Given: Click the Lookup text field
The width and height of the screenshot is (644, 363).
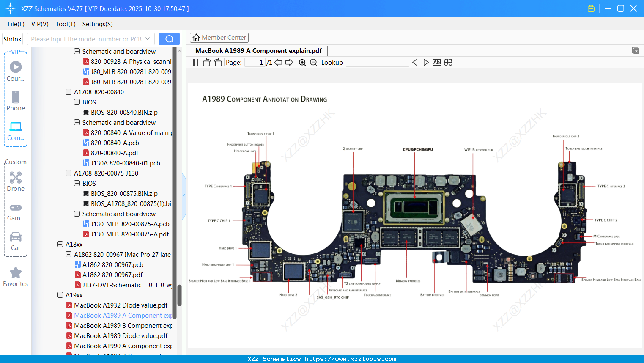Looking at the screenshot, I should 377,63.
